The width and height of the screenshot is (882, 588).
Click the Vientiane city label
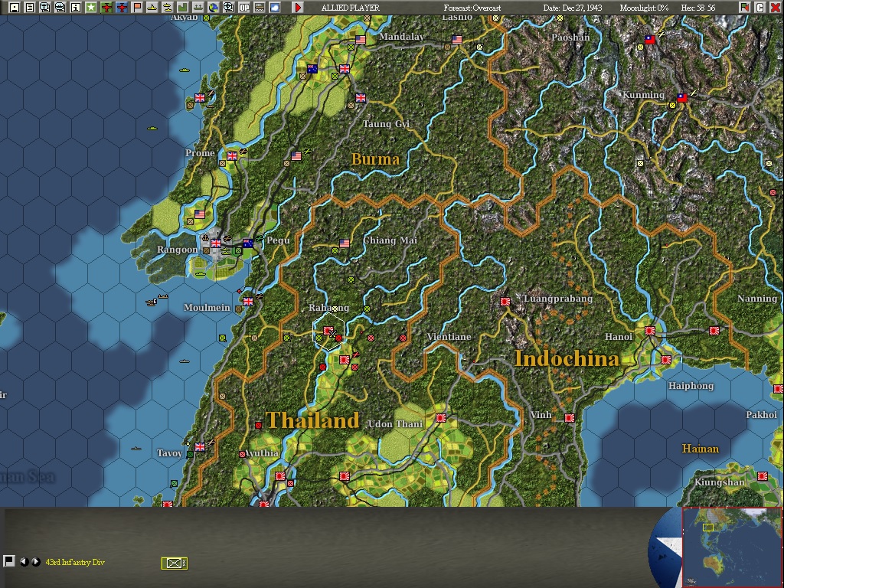pos(449,336)
